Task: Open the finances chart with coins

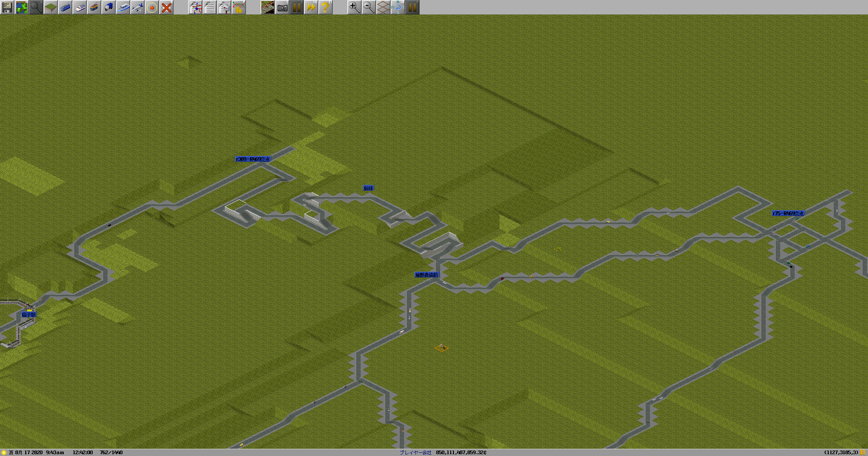Action: pos(239,7)
